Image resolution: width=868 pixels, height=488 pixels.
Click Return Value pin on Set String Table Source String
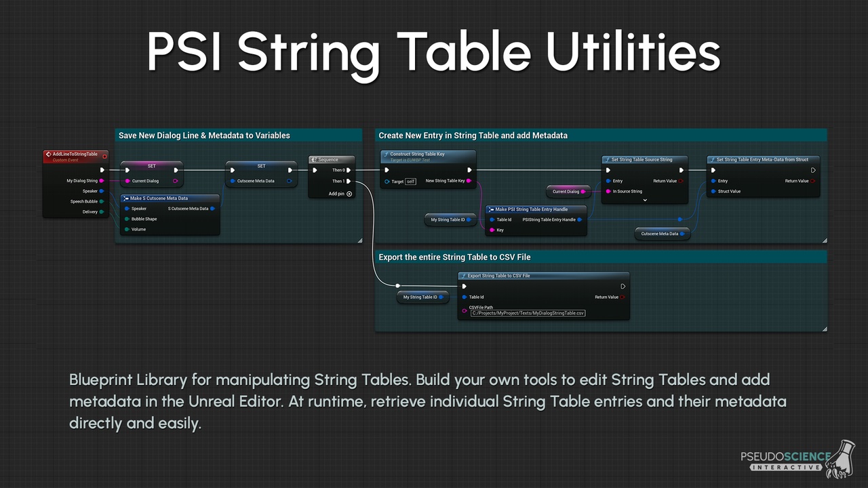click(x=681, y=181)
